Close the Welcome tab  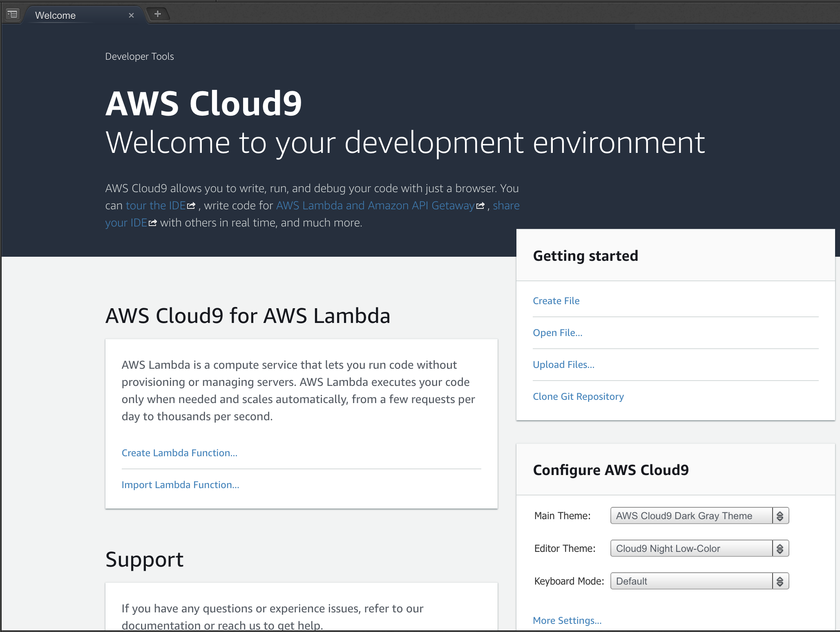[131, 16]
